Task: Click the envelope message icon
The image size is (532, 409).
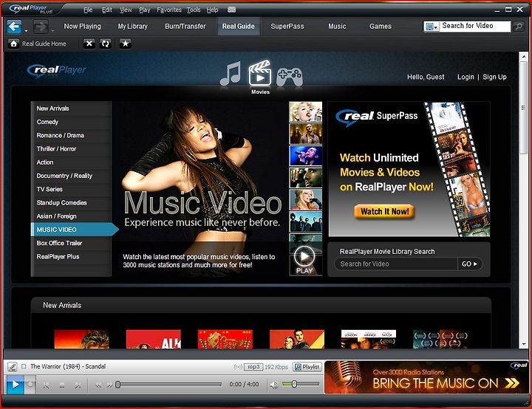Action: pos(232,10)
